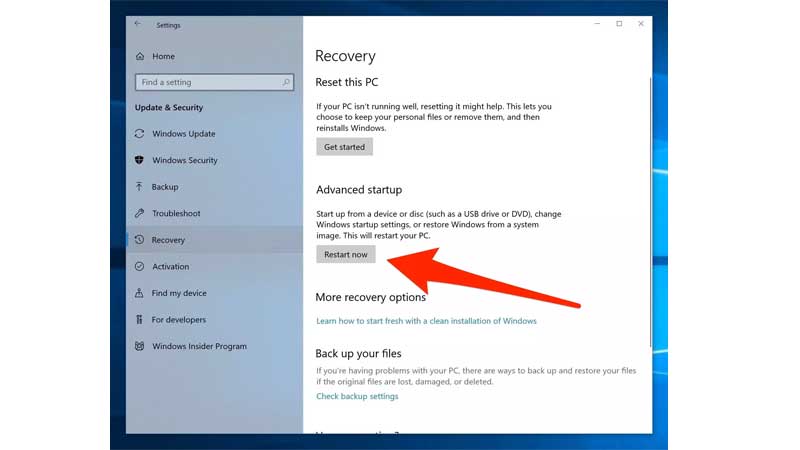Open the clean installation of Windows link
The image size is (800, 450).
tap(427, 321)
